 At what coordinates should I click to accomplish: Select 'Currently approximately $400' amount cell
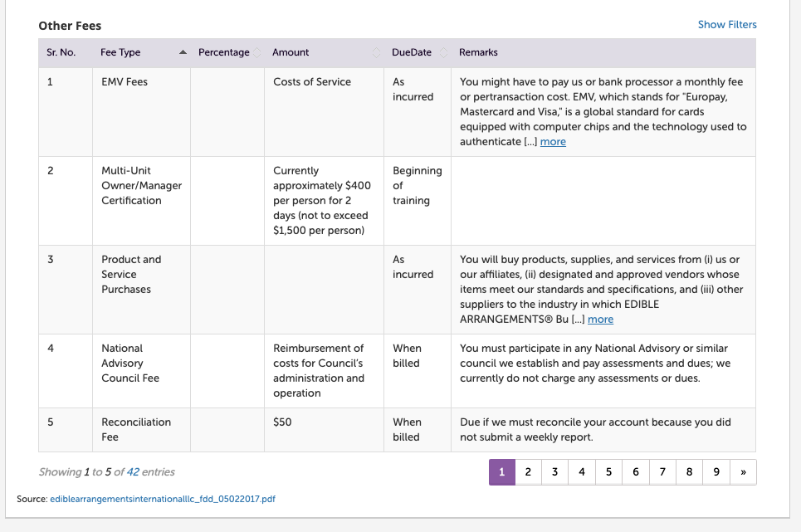[324, 201]
